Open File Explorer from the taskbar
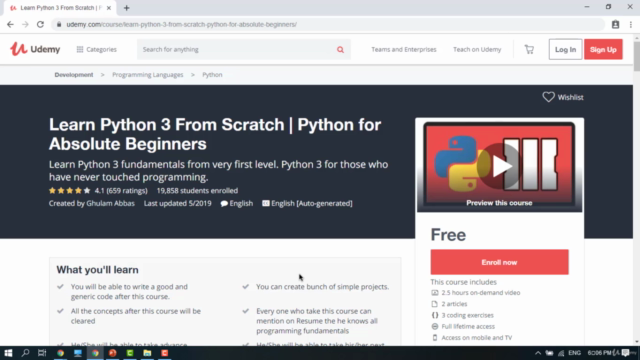The image size is (640, 360). (147, 353)
